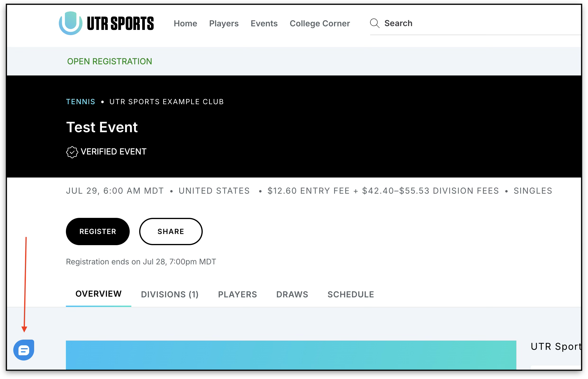Switch to the DIVISIONS (1) tab
Image resolution: width=588 pixels, height=379 pixels.
[x=170, y=294]
